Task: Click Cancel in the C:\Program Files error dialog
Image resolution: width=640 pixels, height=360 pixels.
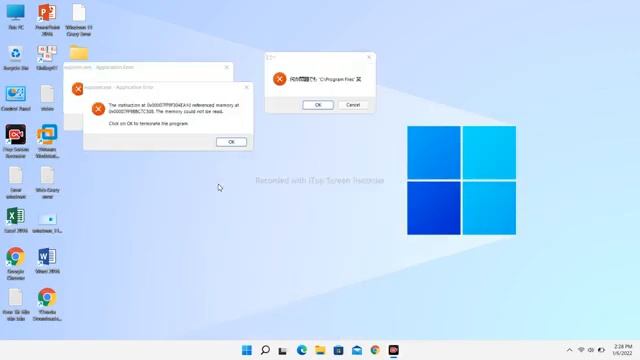Action: [353, 105]
